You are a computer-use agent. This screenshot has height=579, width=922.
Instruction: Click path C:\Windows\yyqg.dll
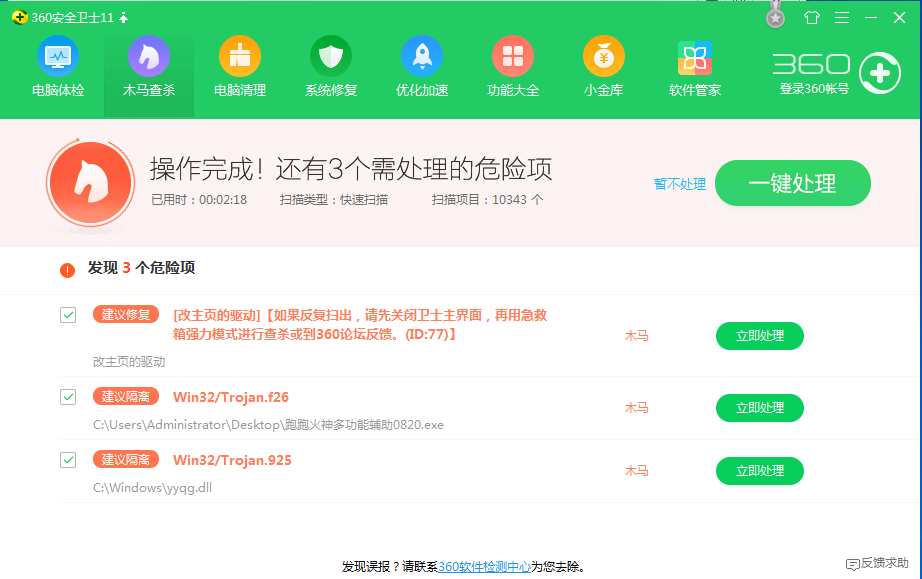(x=152, y=488)
